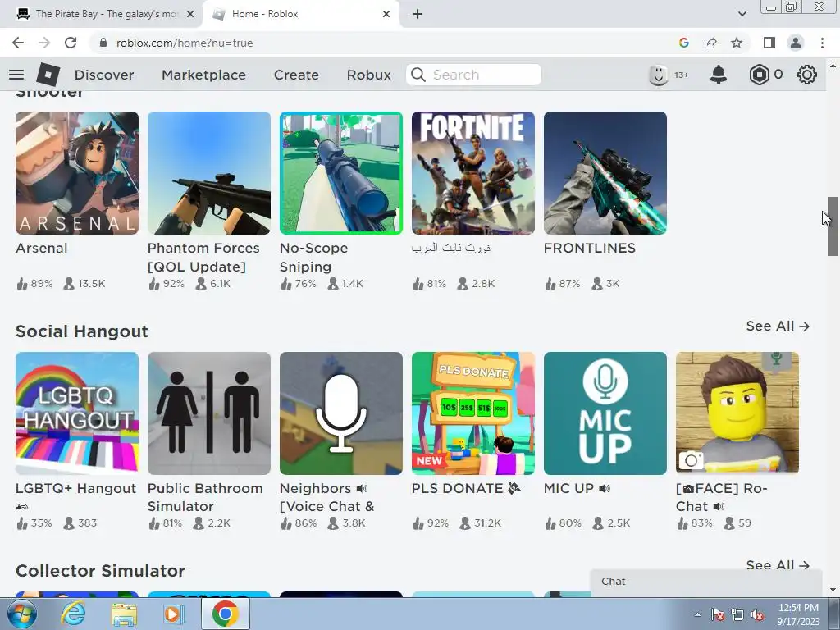Open a new browser tab
Screen dimensions: 840x630
(418, 14)
